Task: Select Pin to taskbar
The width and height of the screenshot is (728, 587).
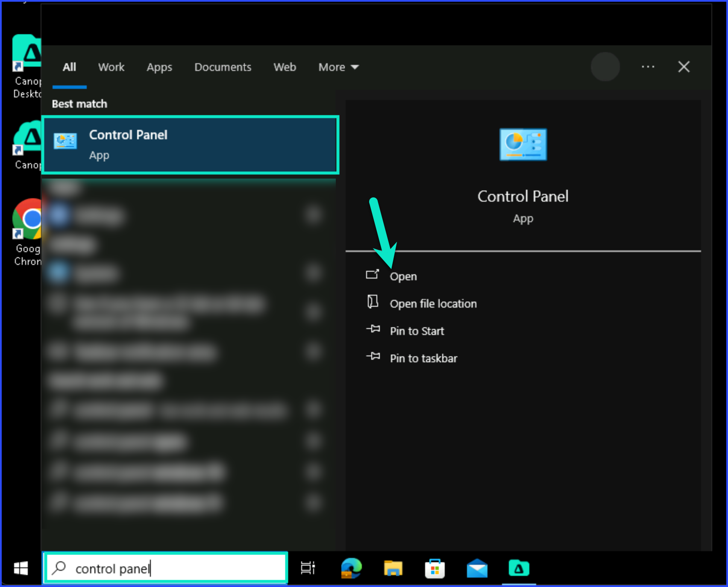Action: click(x=423, y=358)
